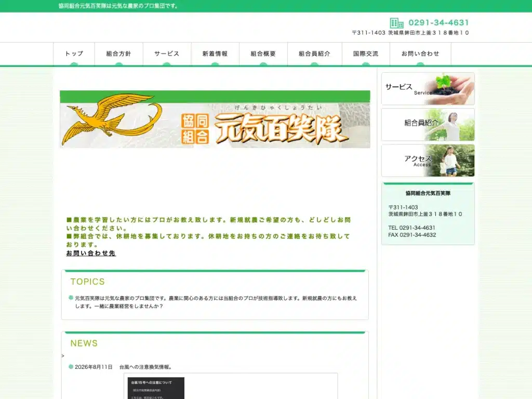Go to the サービス navigation tab
Viewport: 532px width, 399px height.
[167, 54]
